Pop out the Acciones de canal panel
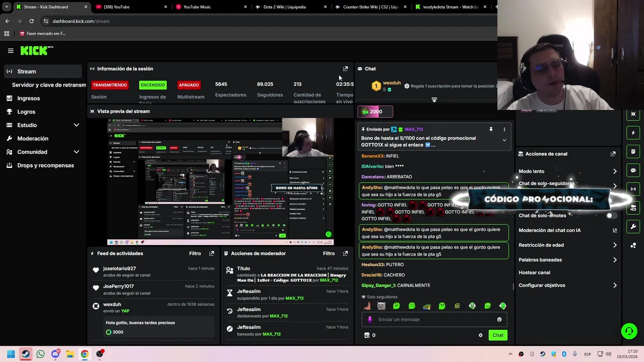644x362 pixels. pyautogui.click(x=613, y=154)
